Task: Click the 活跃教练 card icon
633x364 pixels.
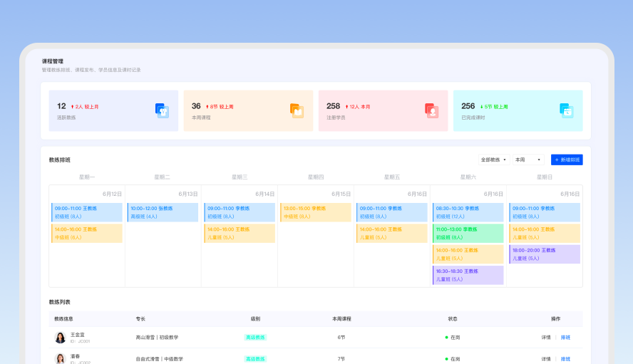Action: click(162, 110)
